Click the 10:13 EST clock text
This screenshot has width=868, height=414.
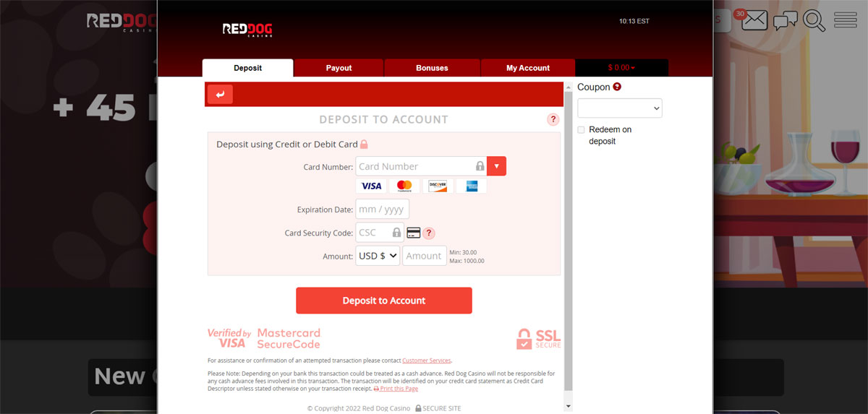pyautogui.click(x=634, y=21)
